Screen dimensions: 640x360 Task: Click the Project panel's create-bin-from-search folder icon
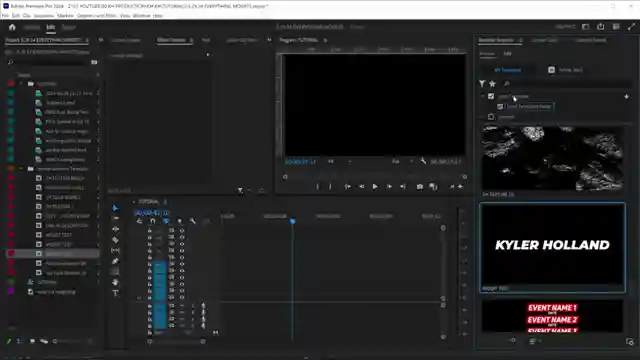click(94, 62)
